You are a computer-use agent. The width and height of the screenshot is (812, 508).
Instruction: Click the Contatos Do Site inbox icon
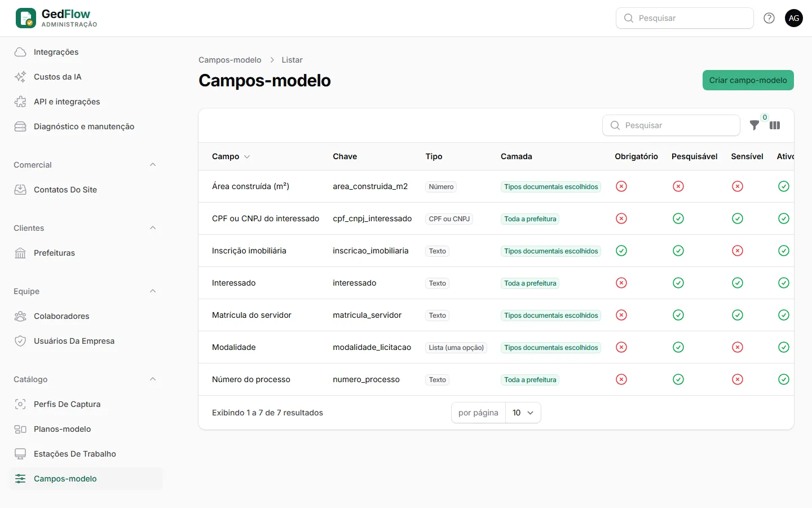(20, 190)
